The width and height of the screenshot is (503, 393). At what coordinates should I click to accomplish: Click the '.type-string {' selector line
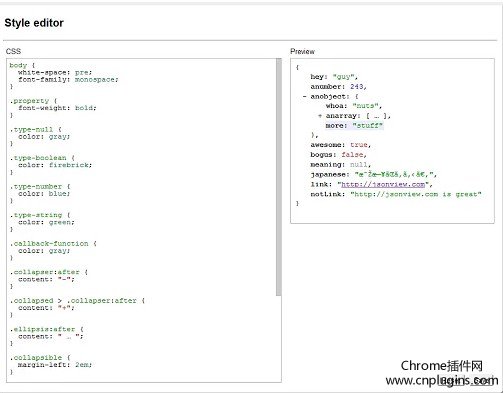[x=40, y=215]
